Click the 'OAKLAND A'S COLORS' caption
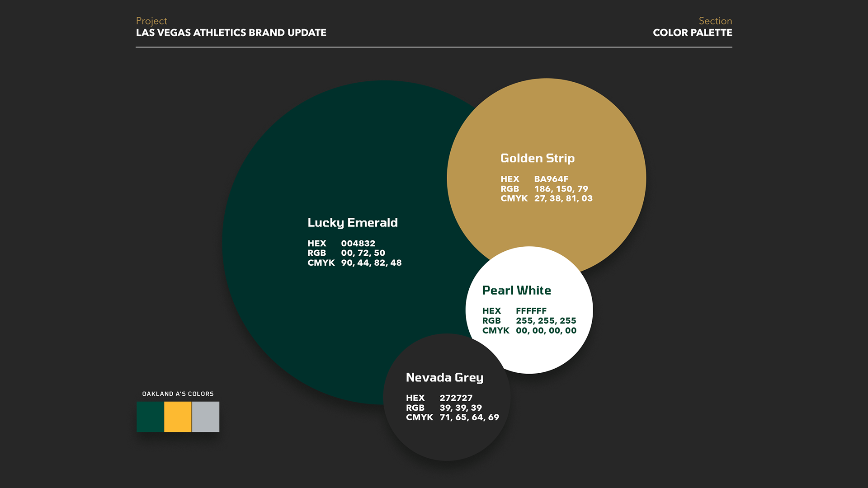Viewport: 868px width, 488px height. click(x=178, y=394)
